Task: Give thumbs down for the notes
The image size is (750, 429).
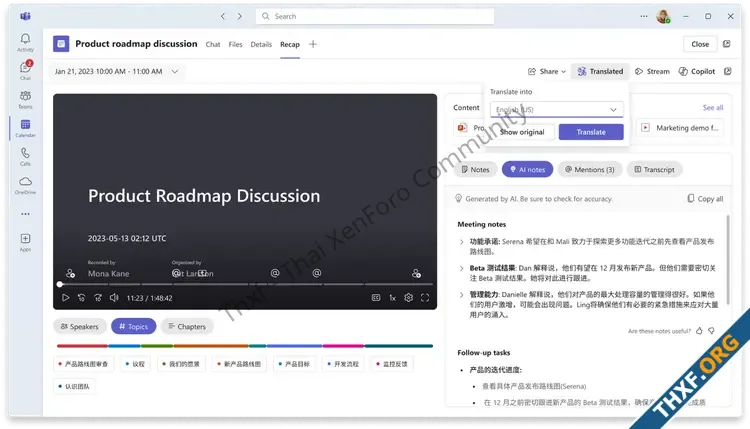Action: pos(711,330)
